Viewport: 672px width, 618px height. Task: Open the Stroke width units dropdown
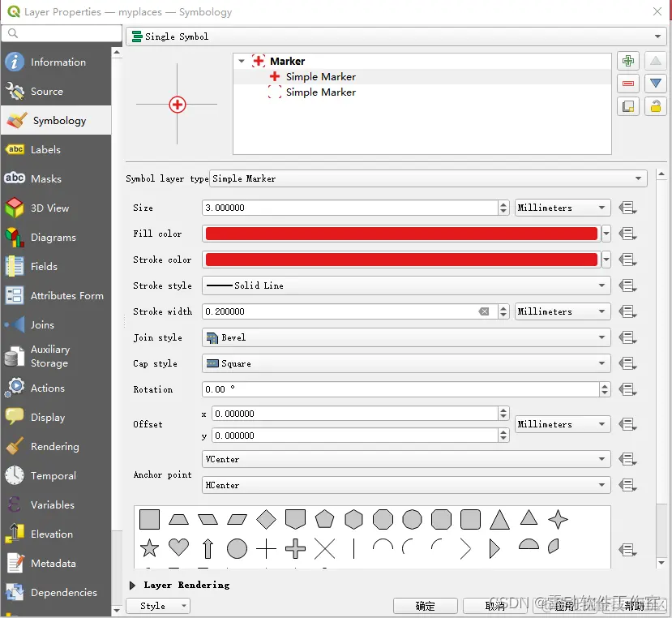[x=563, y=311]
